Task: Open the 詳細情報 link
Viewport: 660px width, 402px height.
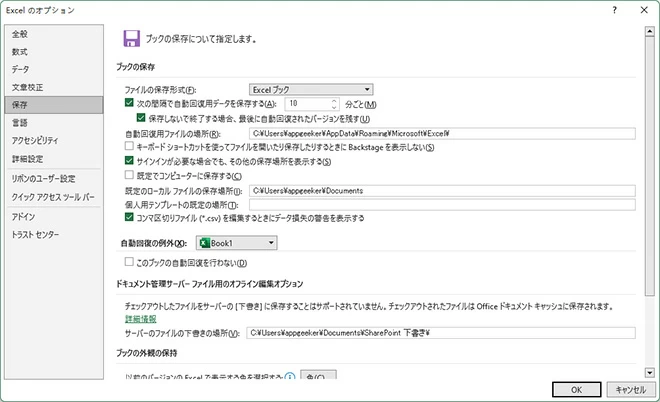Action: (x=140, y=318)
